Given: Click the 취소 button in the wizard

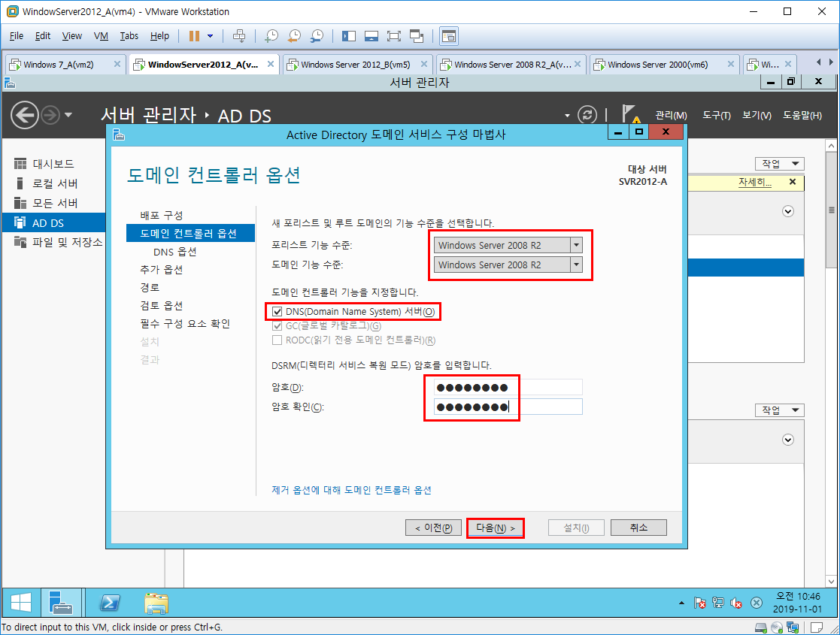Looking at the screenshot, I should tap(638, 528).
